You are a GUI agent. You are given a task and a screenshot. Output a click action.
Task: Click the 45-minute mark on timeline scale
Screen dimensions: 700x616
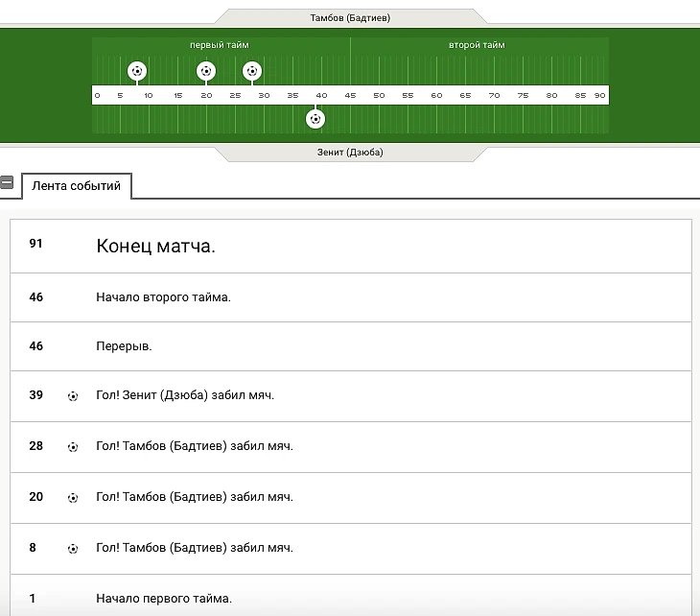350,96
